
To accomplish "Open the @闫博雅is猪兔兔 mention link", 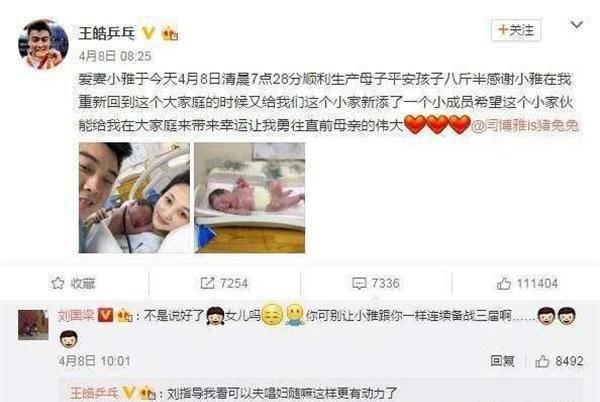I will pyautogui.click(x=525, y=125).
